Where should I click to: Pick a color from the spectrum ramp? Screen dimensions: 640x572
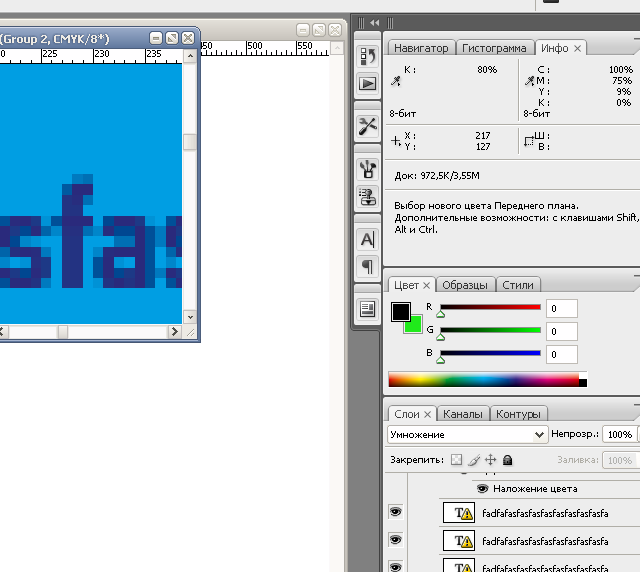[483, 379]
